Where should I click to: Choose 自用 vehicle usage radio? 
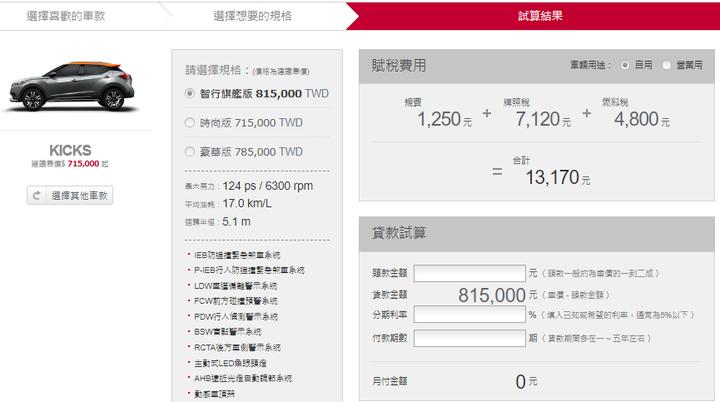624,65
